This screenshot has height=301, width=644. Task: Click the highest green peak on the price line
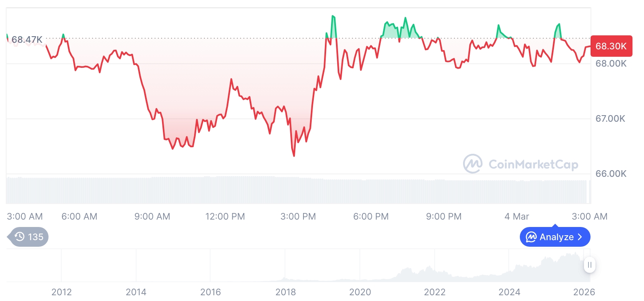coord(333,16)
